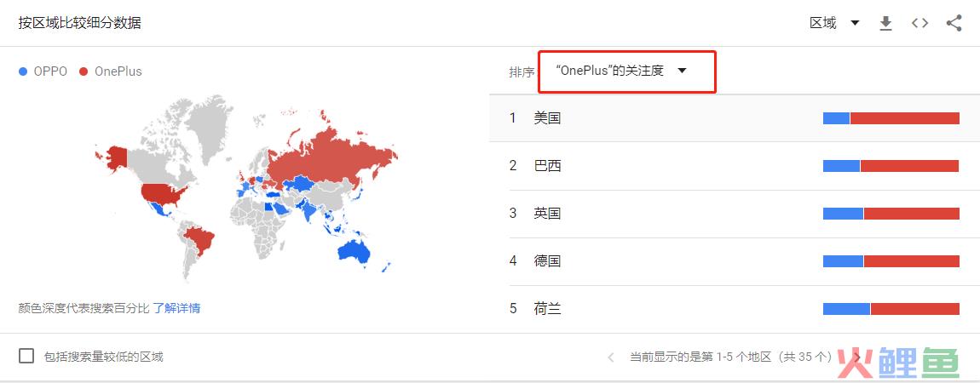980x383 pixels.
Task: Click the blue OPPO legend dot
Action: (x=23, y=71)
